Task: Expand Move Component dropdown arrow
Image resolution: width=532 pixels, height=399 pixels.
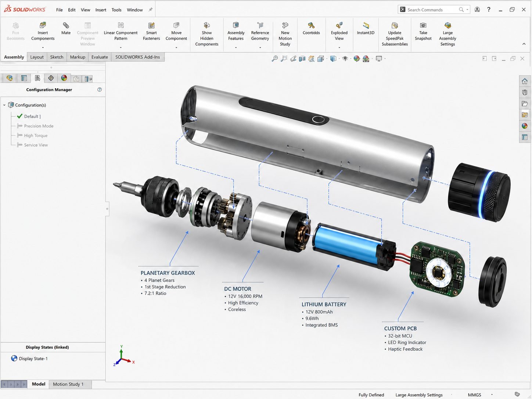Action: coord(176,47)
